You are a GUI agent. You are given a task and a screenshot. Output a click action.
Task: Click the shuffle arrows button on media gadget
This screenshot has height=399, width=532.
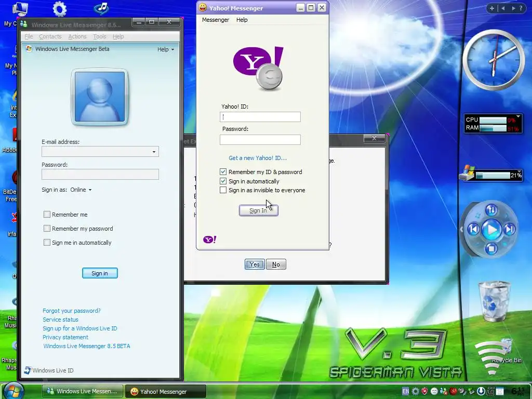pos(491,210)
